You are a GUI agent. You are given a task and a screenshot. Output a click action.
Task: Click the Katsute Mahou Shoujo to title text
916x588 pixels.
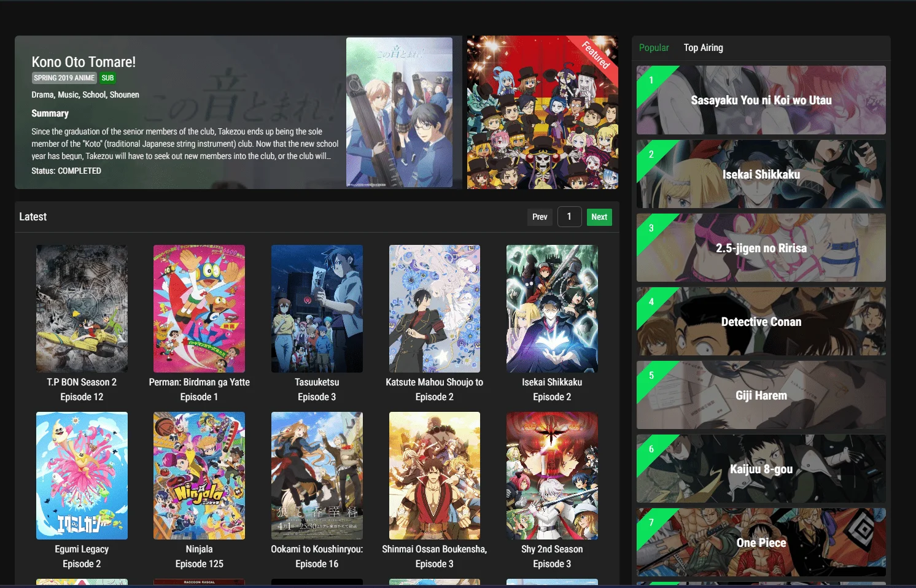pyautogui.click(x=435, y=382)
